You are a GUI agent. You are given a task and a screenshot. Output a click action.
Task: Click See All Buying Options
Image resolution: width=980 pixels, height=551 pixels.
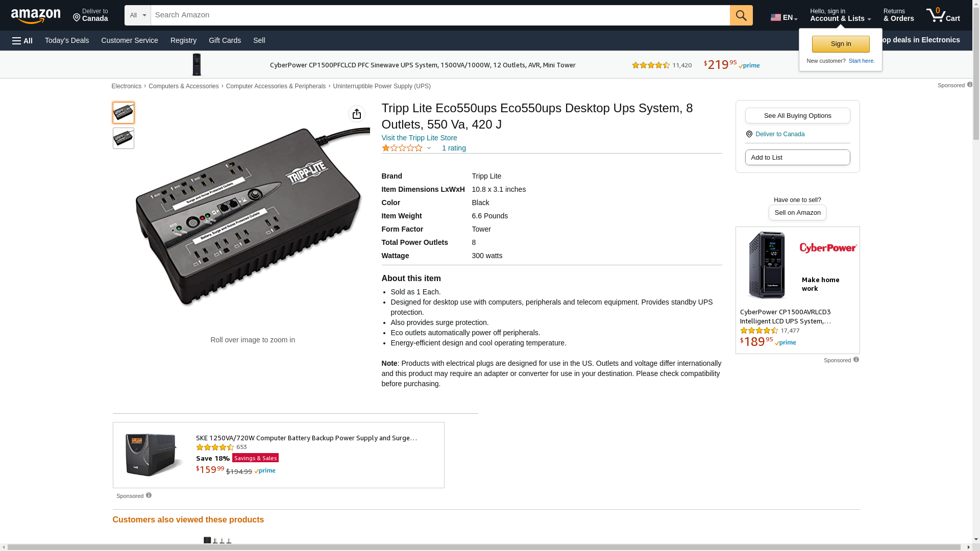(x=797, y=115)
